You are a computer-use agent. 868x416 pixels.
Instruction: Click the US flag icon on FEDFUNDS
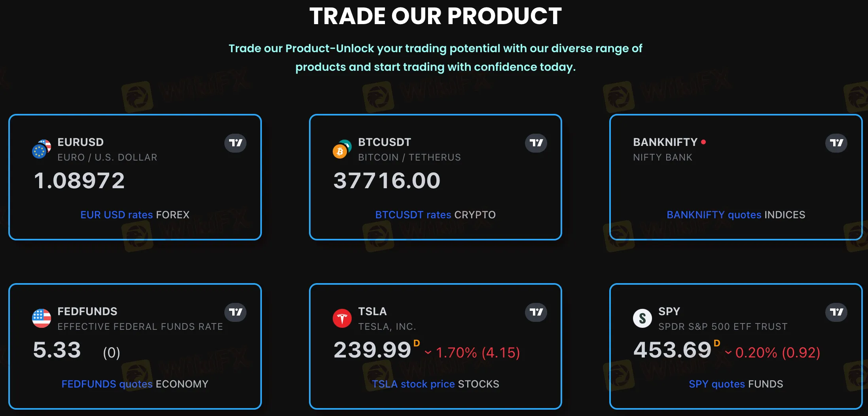[x=41, y=319]
